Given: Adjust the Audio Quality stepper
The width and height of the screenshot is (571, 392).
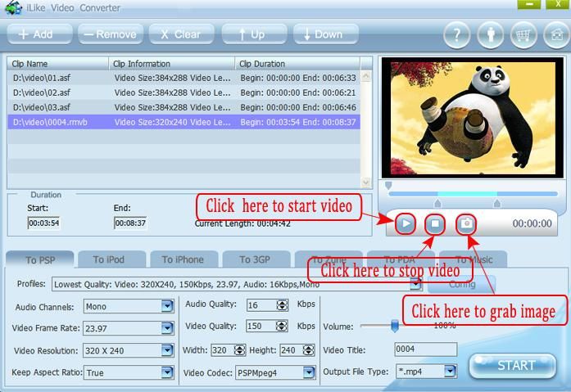Looking at the screenshot, I should [282, 305].
